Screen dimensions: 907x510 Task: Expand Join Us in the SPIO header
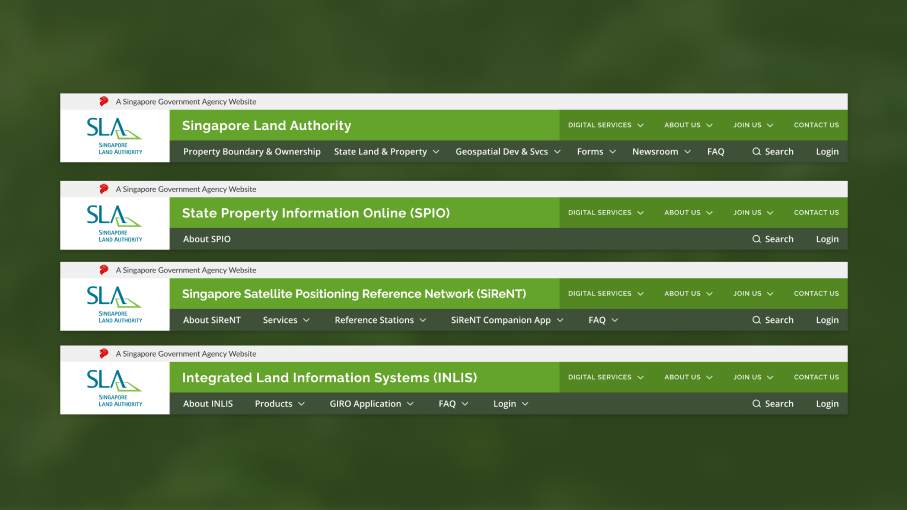pyautogui.click(x=753, y=213)
